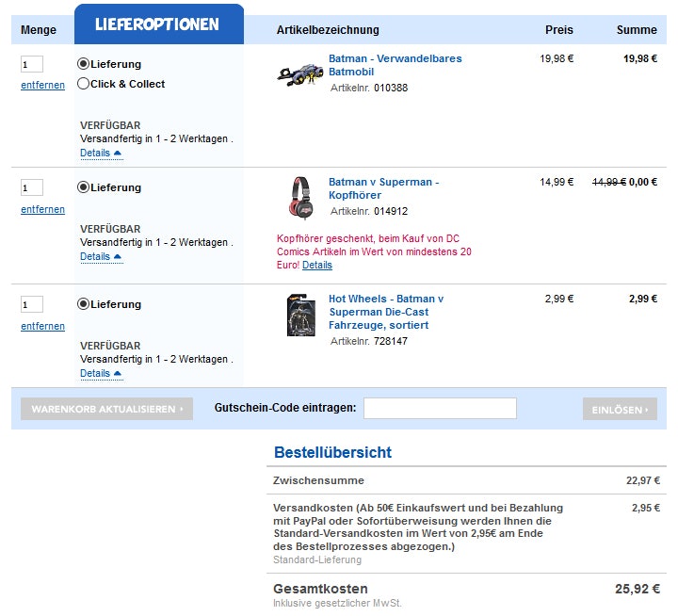Screen dimensions: 678x616
Task: Remove the Kopfhörer via its entfernen link
Action: [x=43, y=209]
